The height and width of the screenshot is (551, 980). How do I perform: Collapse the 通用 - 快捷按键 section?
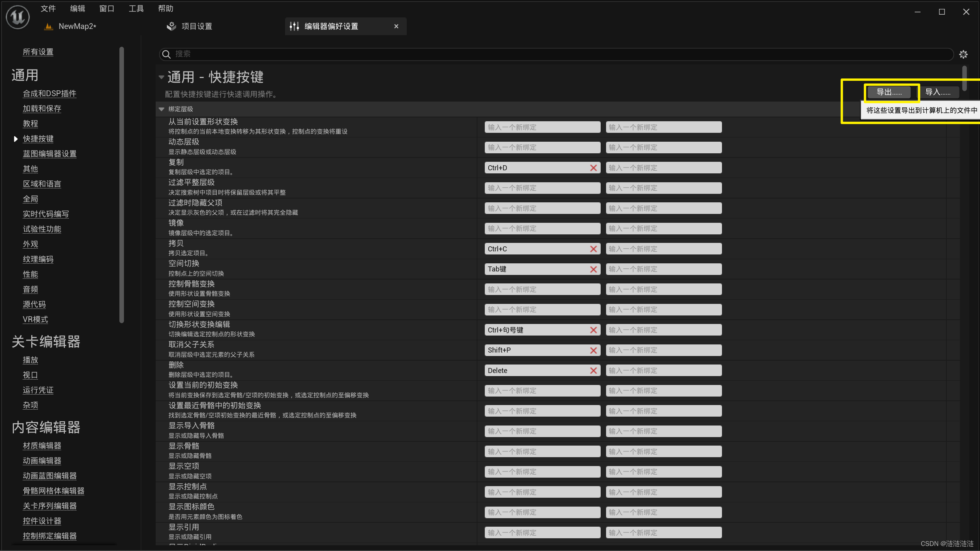pos(161,77)
